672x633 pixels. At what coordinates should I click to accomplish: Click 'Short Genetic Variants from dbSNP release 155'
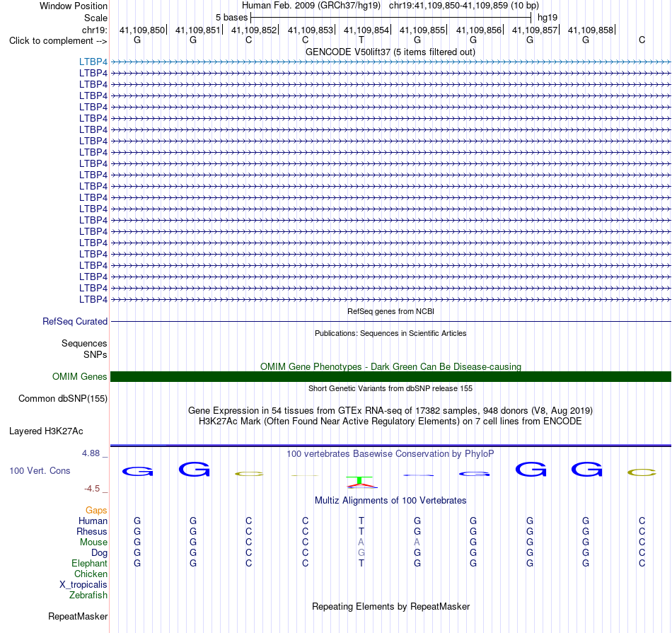click(x=390, y=388)
